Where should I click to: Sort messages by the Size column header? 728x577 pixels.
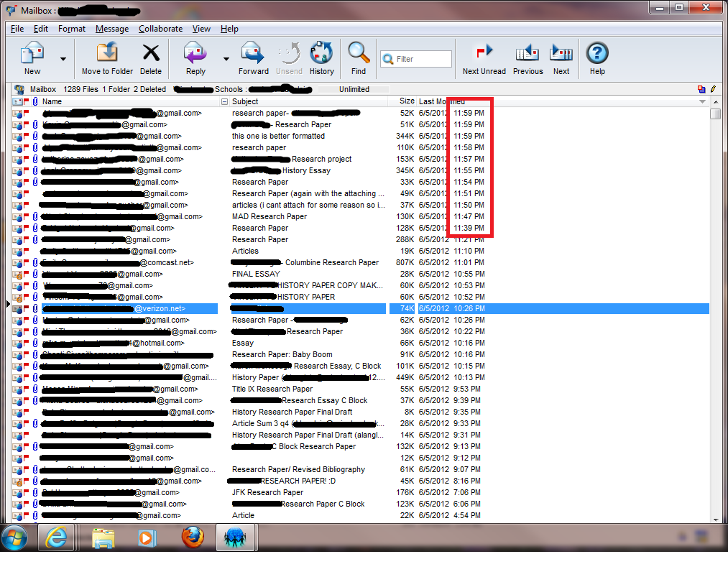(407, 101)
